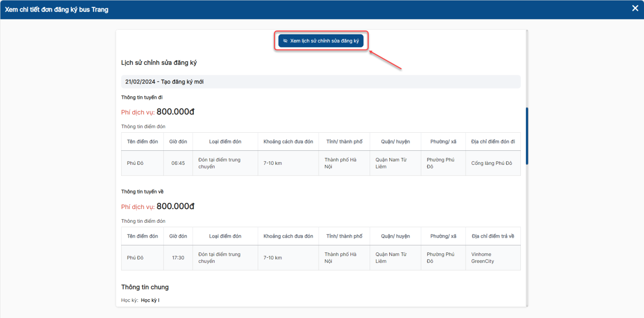Click the "Vinhome GreenCity" address cell
The height and width of the screenshot is (318, 644).
click(482, 258)
